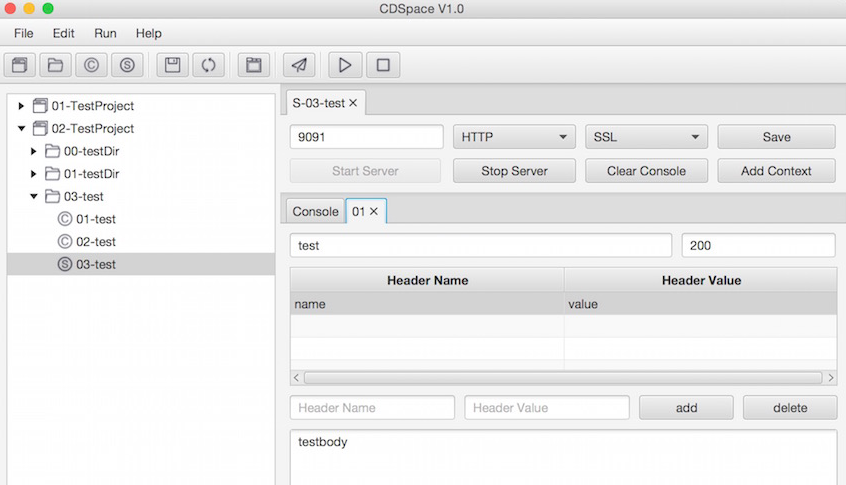
Task: Click the circled C client toolbar icon
Action: tap(91, 65)
